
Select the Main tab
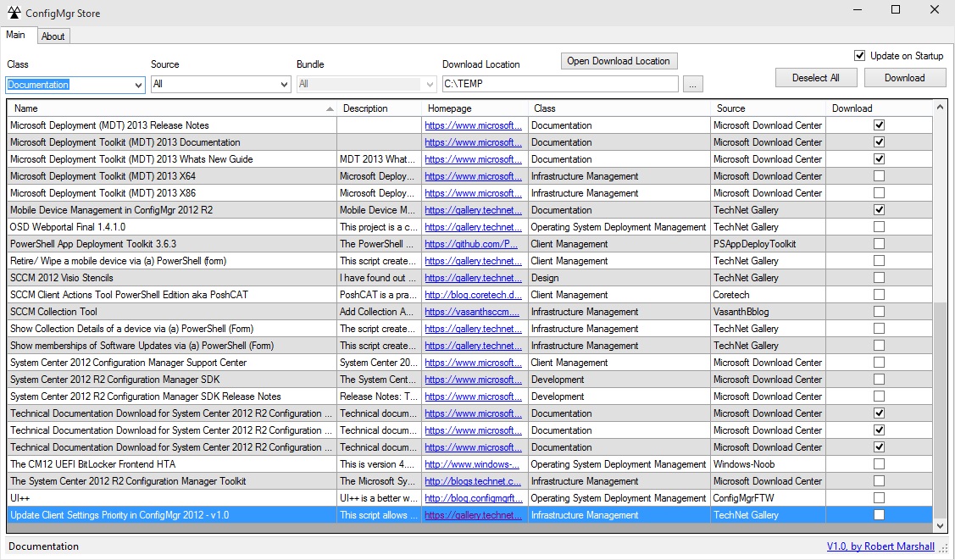coord(16,36)
